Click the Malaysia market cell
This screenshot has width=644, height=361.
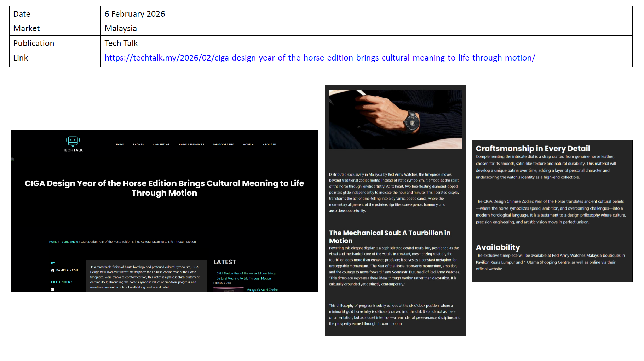click(x=366, y=28)
